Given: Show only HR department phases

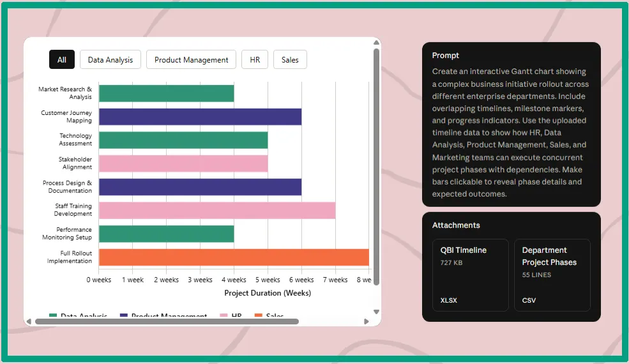Looking at the screenshot, I should pyautogui.click(x=255, y=59).
